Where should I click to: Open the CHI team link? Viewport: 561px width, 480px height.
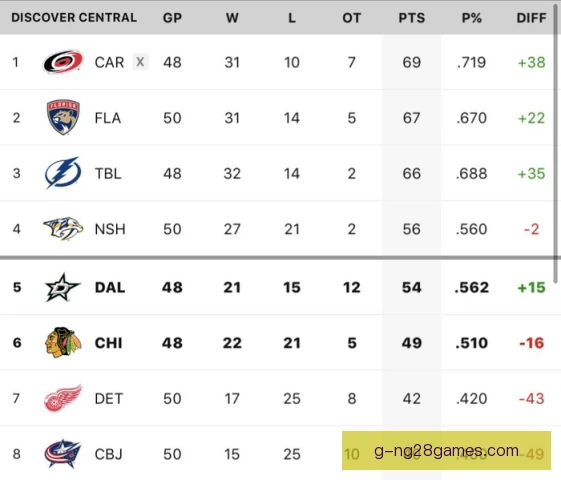(x=108, y=343)
